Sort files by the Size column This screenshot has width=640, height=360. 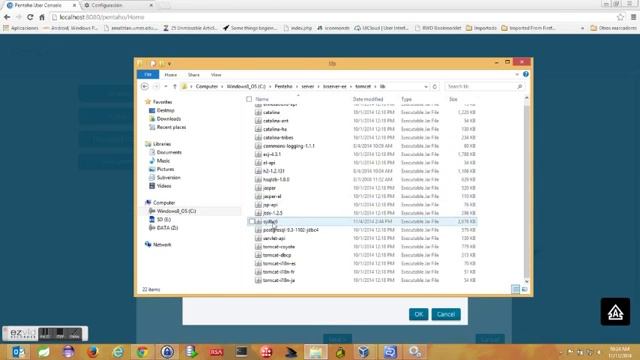tap(453, 99)
